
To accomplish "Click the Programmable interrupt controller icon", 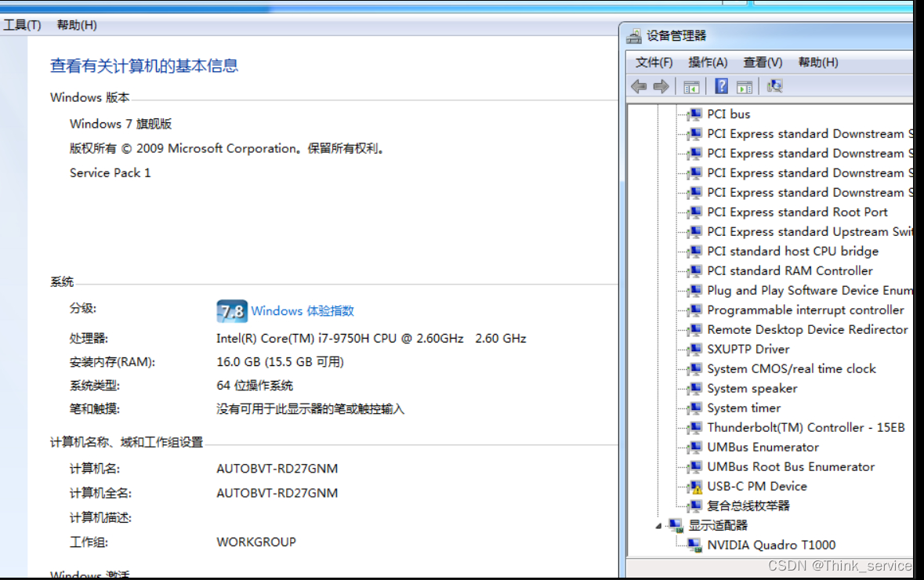I will point(695,310).
